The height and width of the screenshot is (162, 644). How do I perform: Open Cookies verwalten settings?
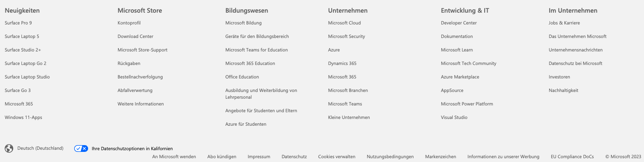[337, 157]
